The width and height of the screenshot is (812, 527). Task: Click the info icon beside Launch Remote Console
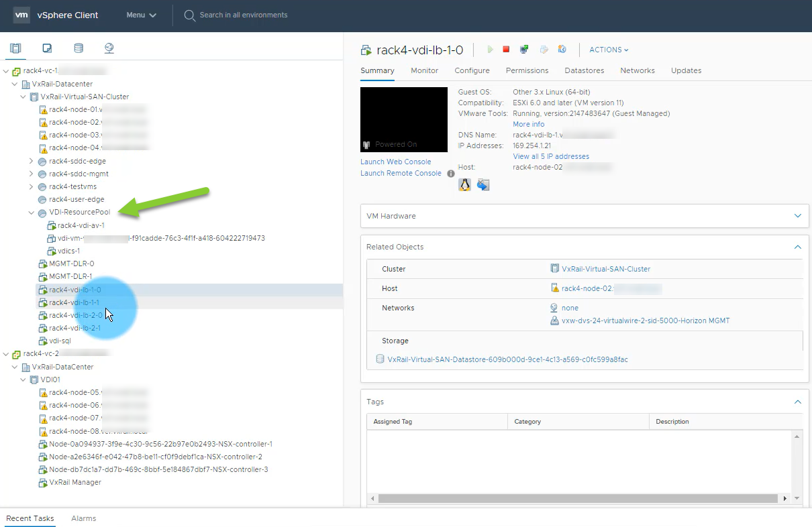pos(451,174)
